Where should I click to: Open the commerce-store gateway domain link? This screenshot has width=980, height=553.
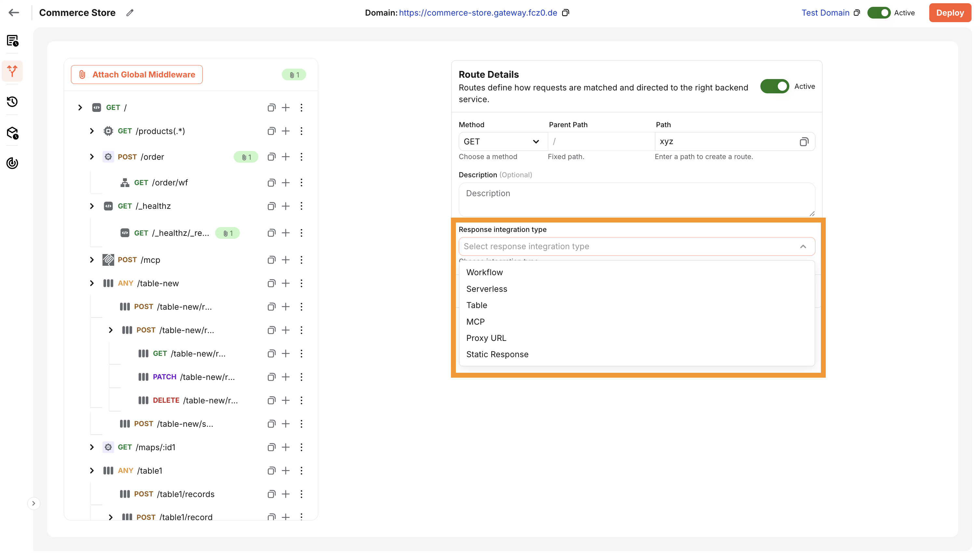(x=478, y=13)
